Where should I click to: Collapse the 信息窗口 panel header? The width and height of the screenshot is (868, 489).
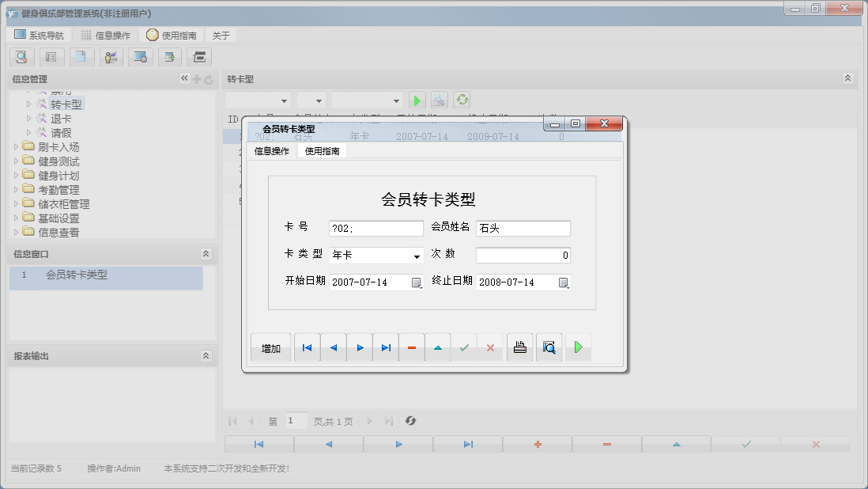(205, 254)
